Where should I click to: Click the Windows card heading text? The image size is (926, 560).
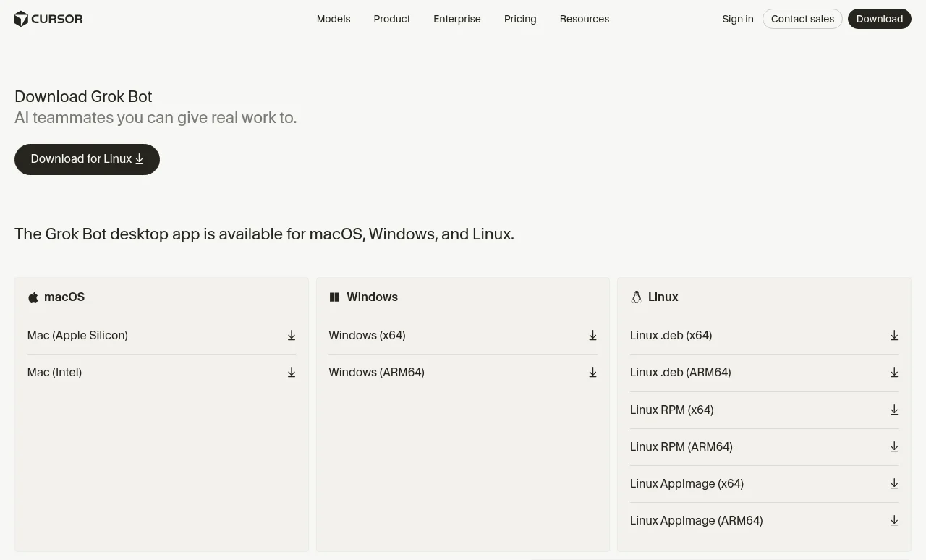372,297
